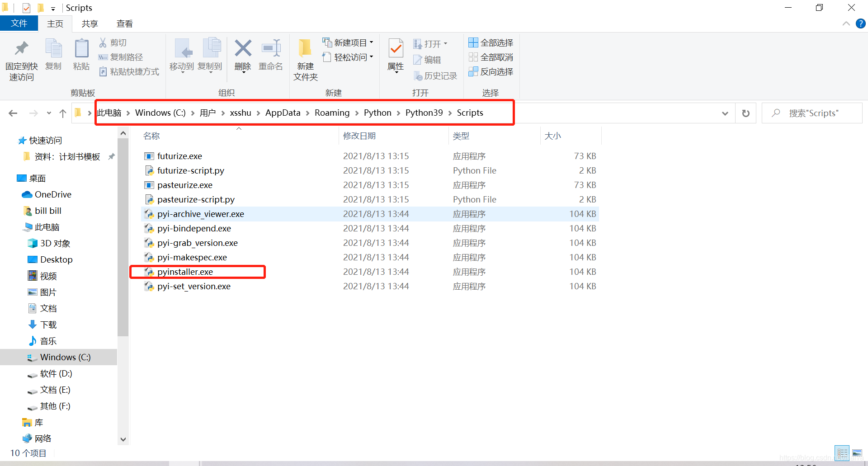Open Network (网络) in the sidebar

42,438
